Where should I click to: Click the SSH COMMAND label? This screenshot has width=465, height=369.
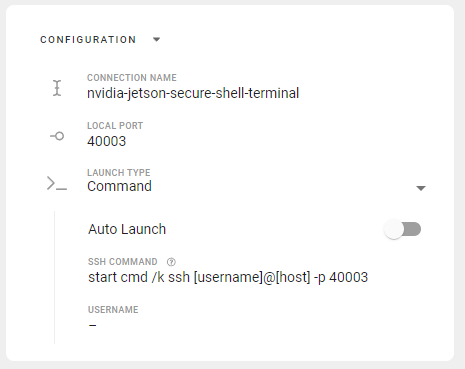(123, 262)
